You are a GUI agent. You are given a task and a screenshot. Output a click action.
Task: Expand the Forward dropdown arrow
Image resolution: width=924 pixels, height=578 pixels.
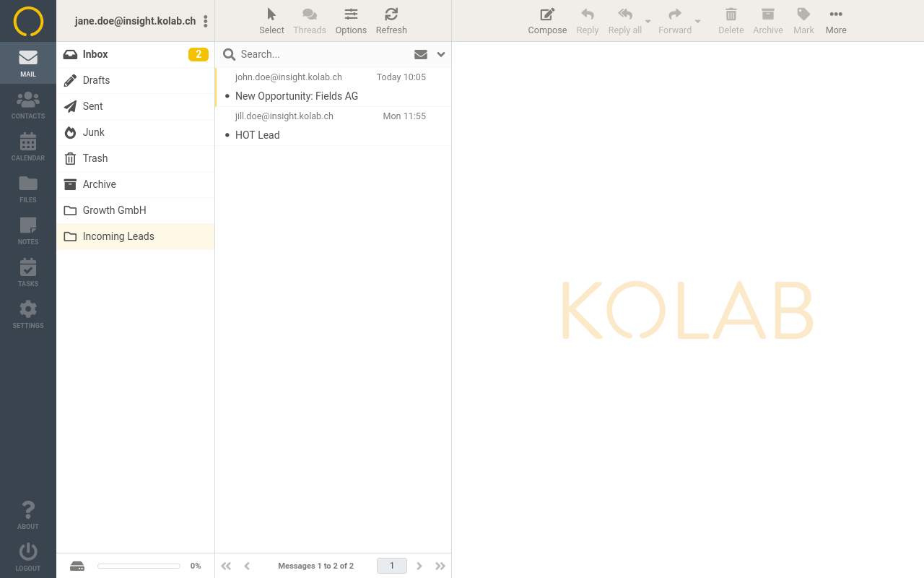698,21
